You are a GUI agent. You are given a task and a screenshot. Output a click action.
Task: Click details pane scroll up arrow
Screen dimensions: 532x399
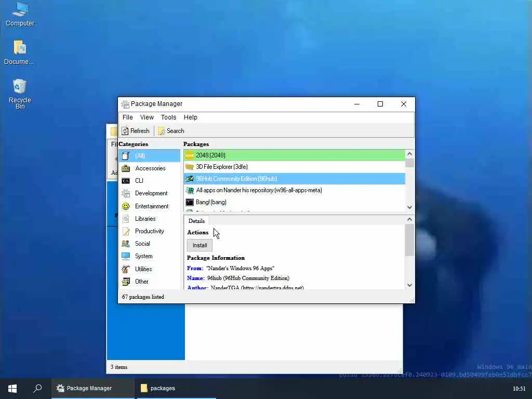409,220
